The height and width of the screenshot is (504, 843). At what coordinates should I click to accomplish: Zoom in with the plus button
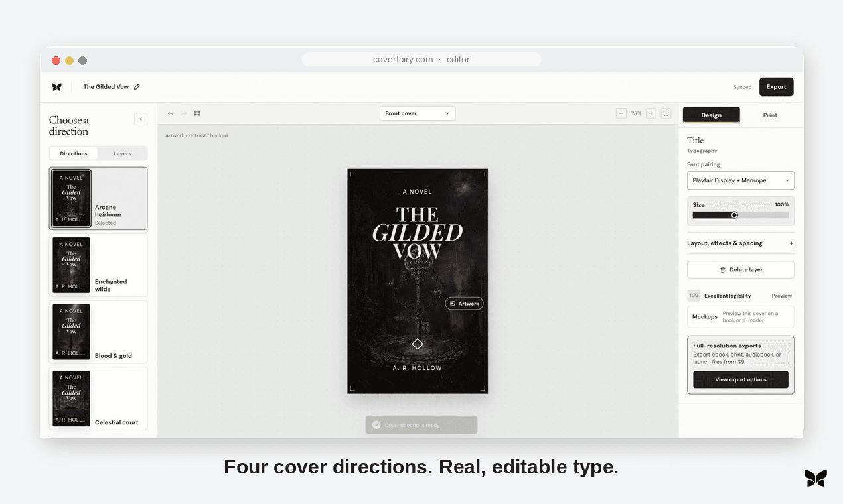(x=651, y=113)
